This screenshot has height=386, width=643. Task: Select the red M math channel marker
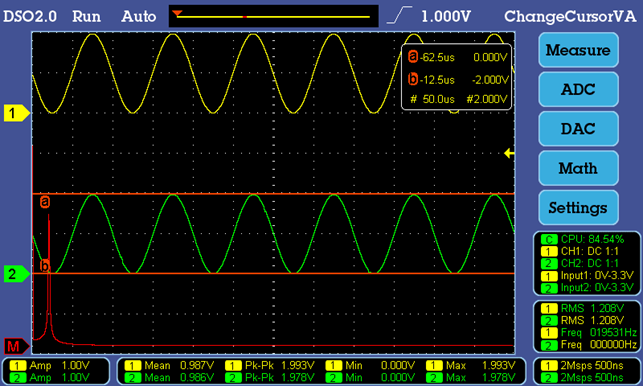click(x=16, y=347)
